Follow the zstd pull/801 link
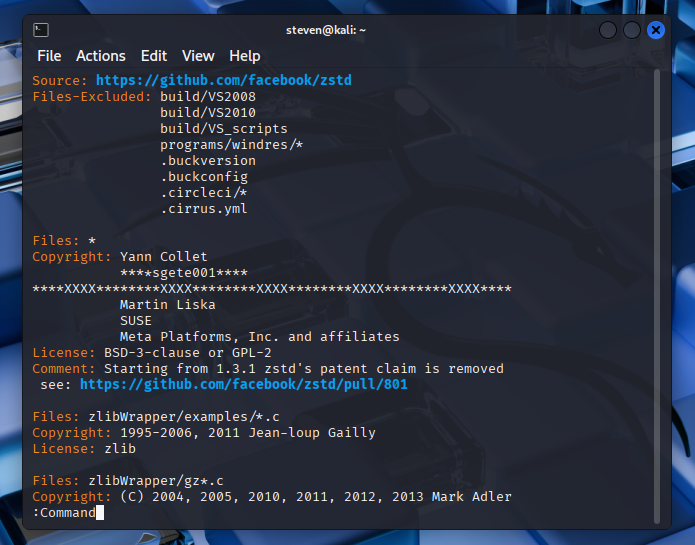The height and width of the screenshot is (545, 695). click(x=243, y=384)
